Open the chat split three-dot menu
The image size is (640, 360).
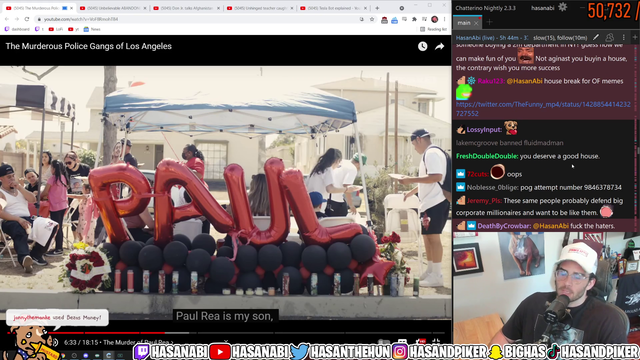tap(624, 37)
